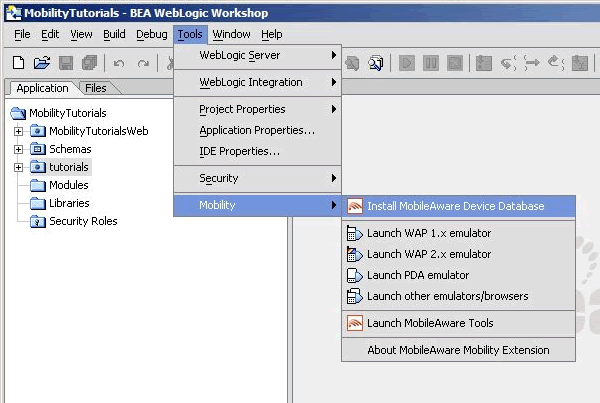Click the WAP 2.x emulator phone icon
Viewport: 600px width, 403px height.
pos(354,254)
